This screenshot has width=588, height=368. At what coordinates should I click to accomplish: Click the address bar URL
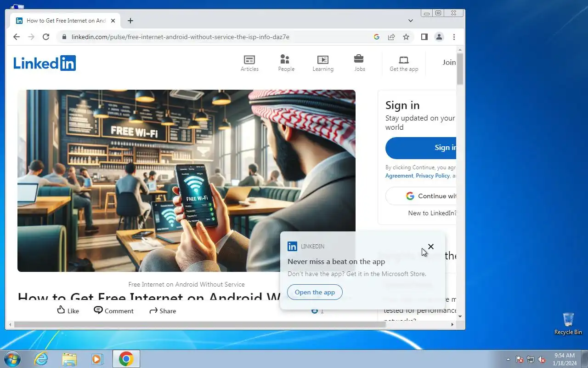(x=181, y=37)
